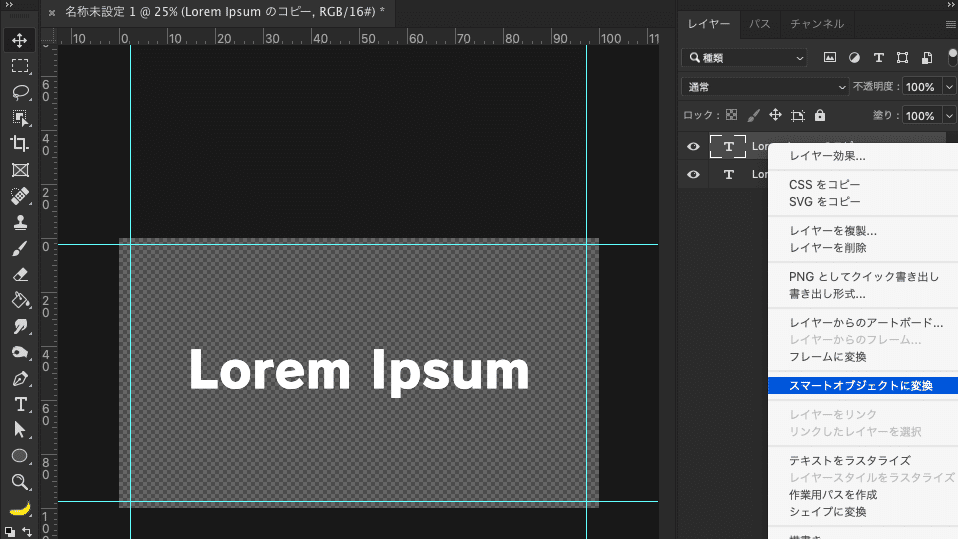
Task: Filter layers by pixel layer type
Action: pos(830,57)
